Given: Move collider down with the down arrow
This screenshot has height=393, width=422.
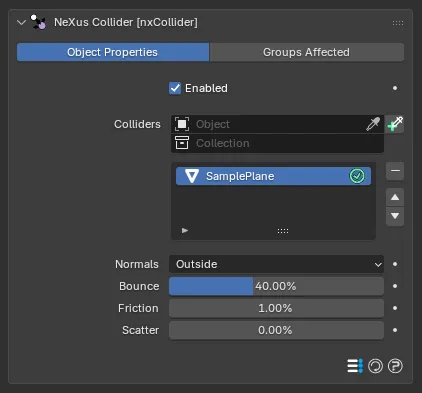Looking at the screenshot, I should point(395,216).
